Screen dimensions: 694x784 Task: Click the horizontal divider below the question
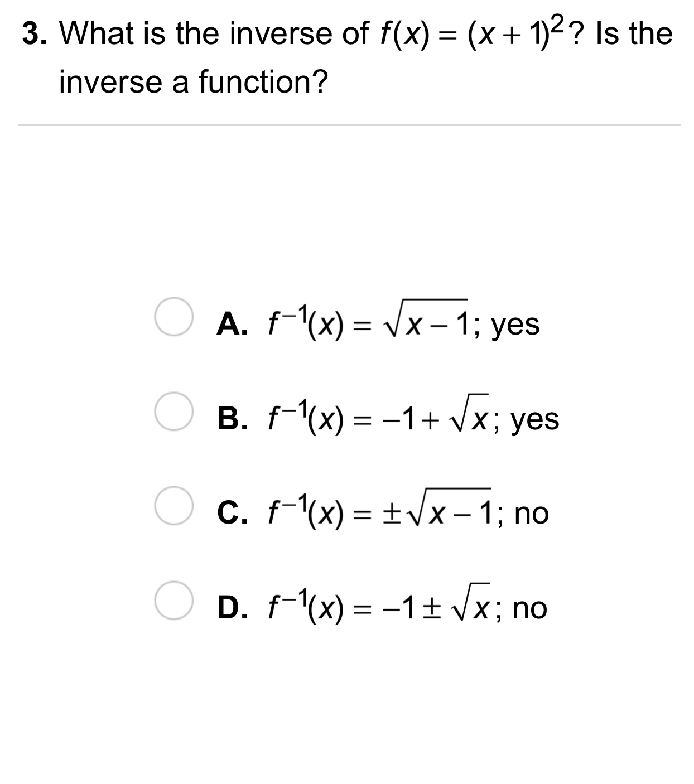coord(349,125)
